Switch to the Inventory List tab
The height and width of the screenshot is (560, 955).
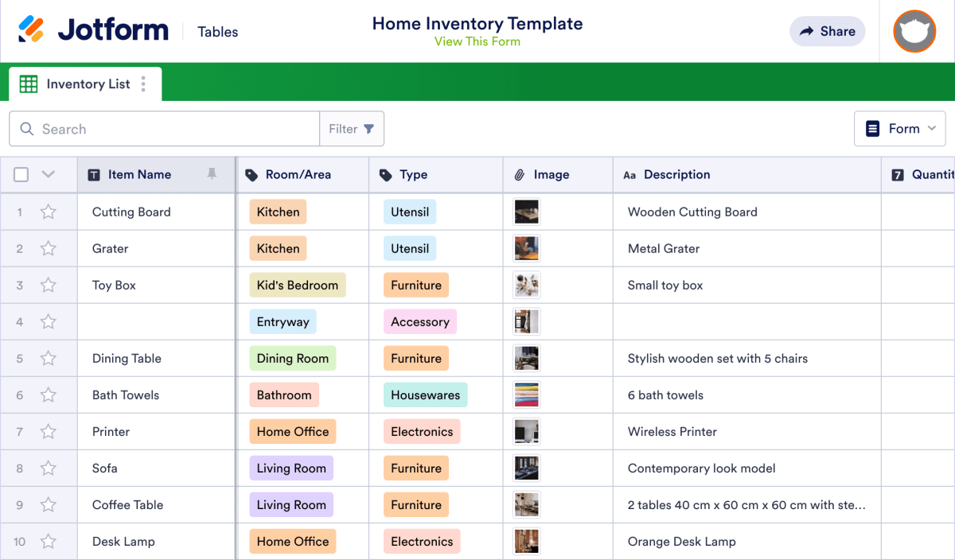tap(88, 84)
